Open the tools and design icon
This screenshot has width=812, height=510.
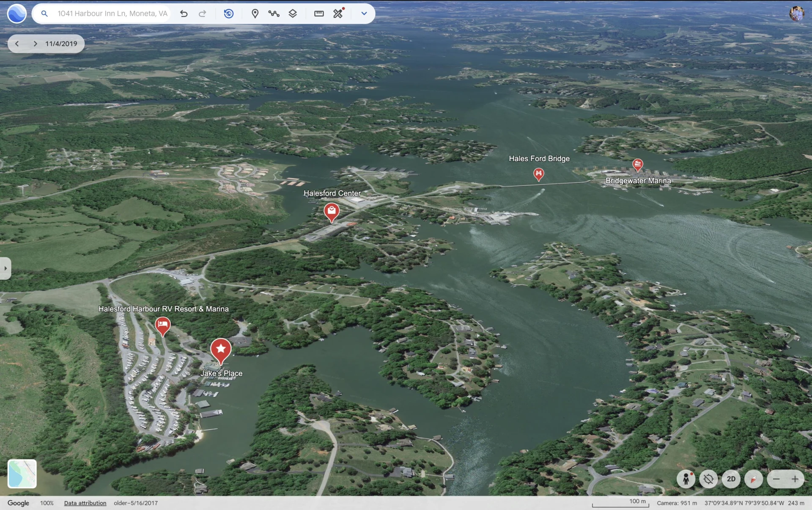pos(338,14)
